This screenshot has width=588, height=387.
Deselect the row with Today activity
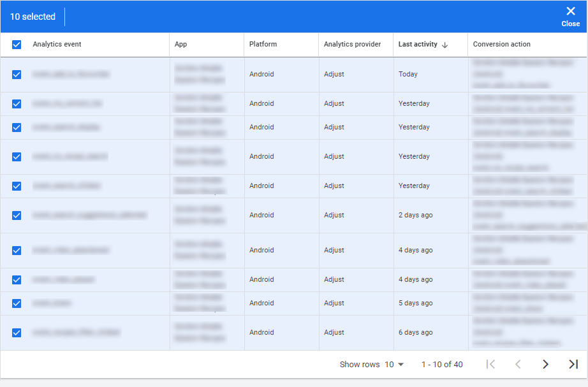click(x=16, y=74)
